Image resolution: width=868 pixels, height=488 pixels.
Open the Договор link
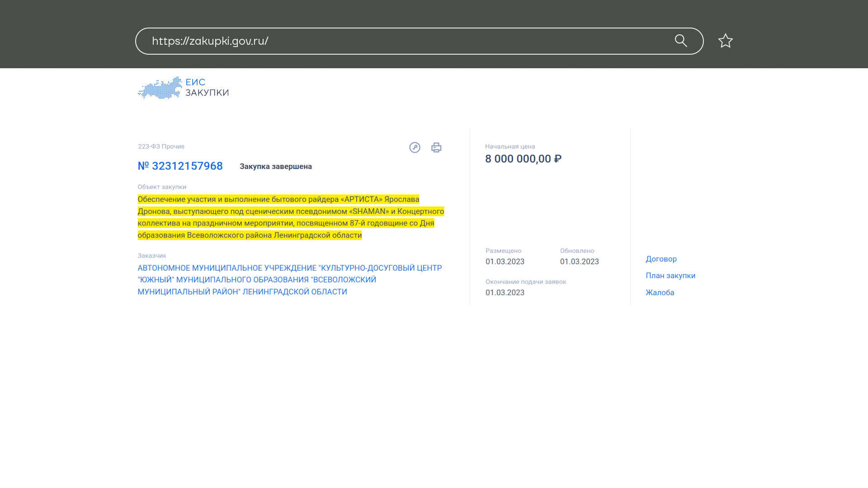click(661, 259)
